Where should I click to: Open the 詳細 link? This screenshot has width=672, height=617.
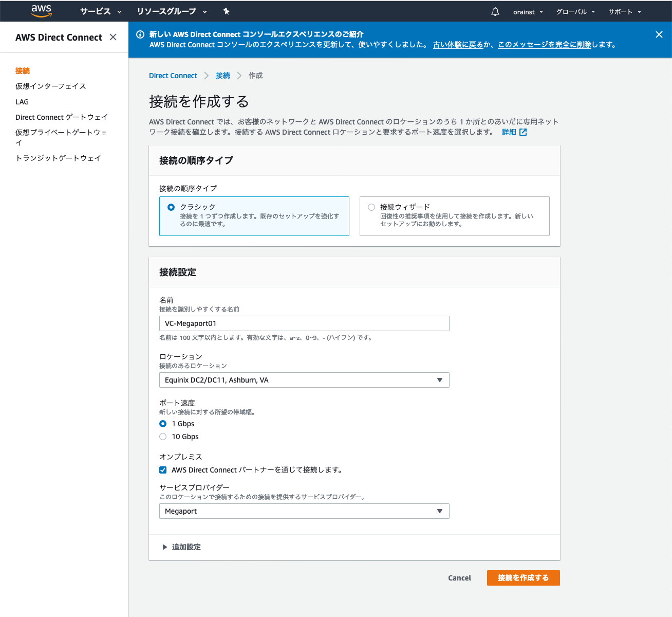pyautogui.click(x=509, y=132)
